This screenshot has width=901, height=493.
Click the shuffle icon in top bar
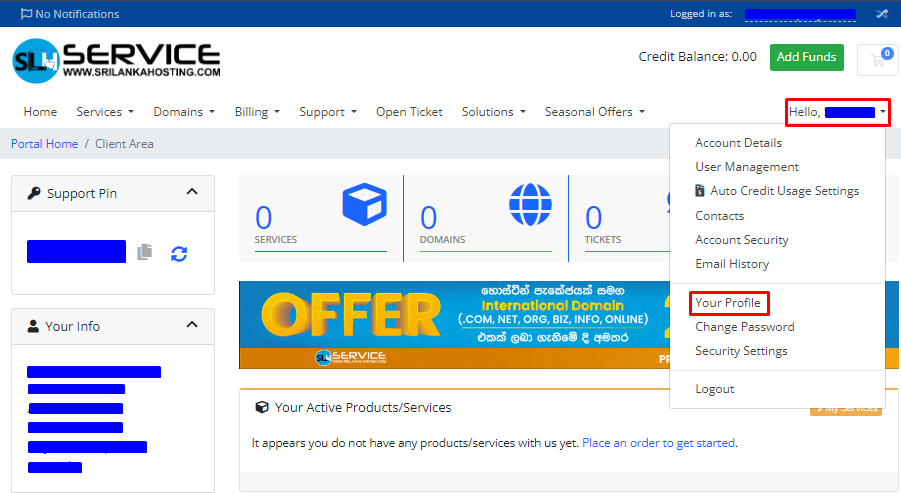882,14
